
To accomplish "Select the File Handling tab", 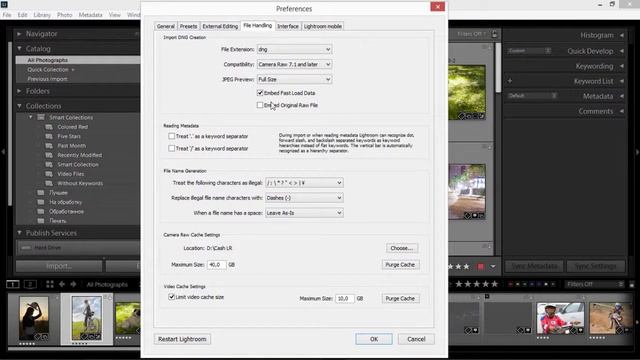I will pos(258,25).
